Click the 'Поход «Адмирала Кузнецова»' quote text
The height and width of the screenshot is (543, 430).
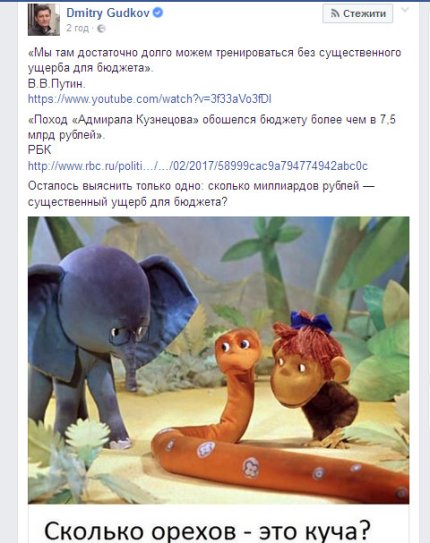(x=212, y=127)
